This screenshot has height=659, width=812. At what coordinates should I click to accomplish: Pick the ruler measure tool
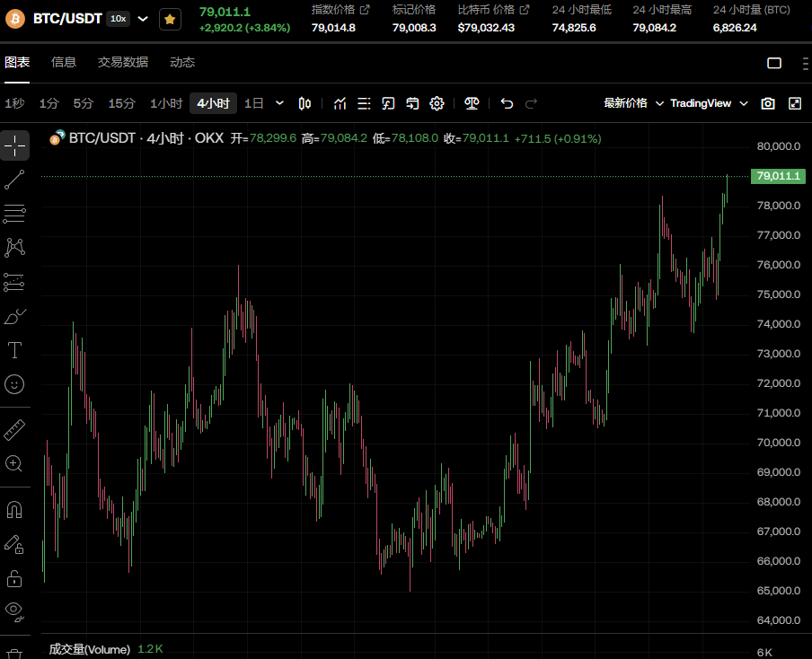click(x=14, y=430)
